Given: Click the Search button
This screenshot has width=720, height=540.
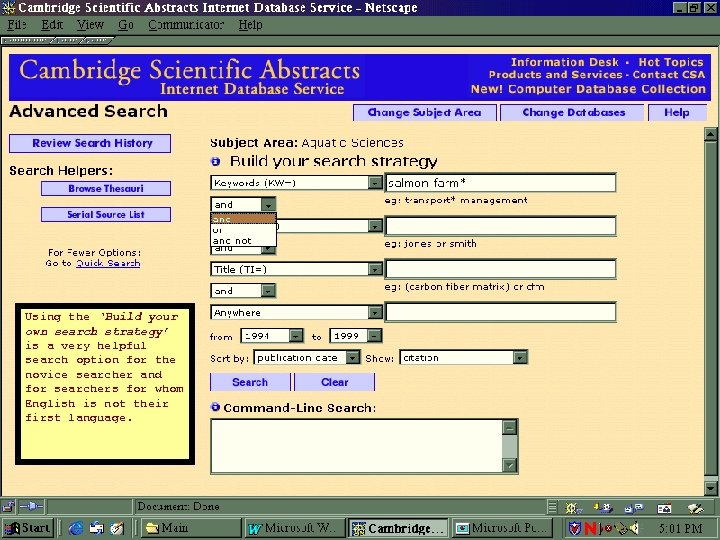Looking at the screenshot, I should pos(250,382).
